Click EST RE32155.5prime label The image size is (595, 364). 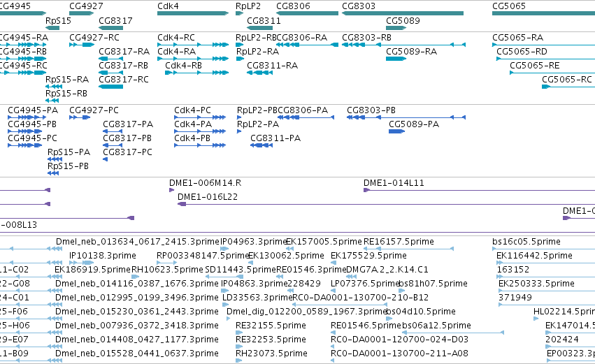pyautogui.click(x=271, y=326)
